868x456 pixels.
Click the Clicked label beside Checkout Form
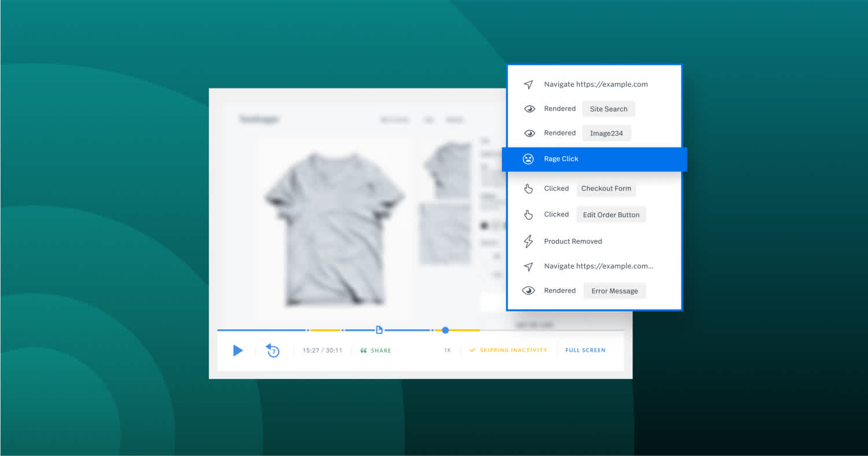click(x=556, y=189)
